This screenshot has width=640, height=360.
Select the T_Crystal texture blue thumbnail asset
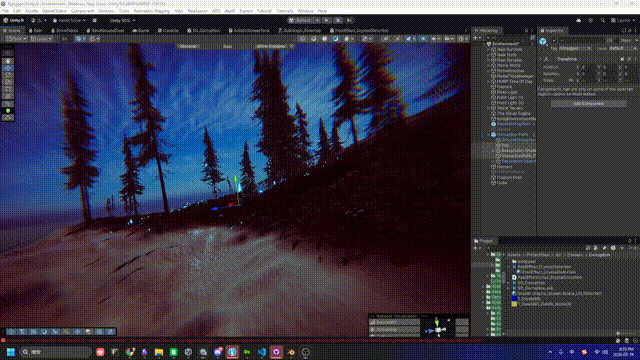click(x=514, y=299)
